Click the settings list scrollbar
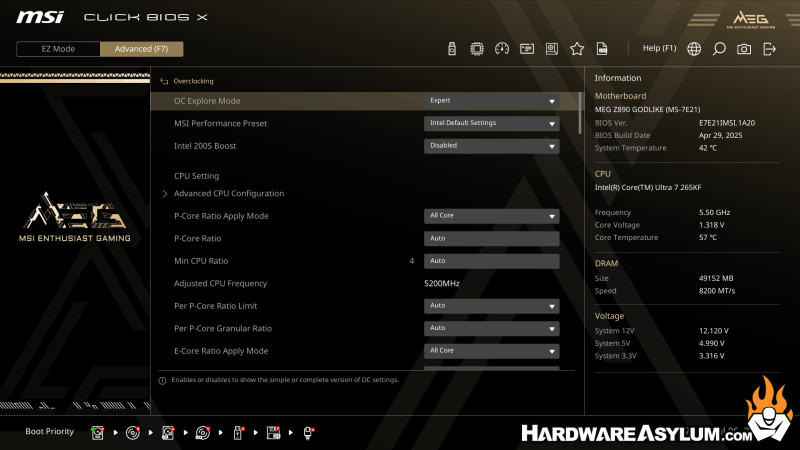This screenshot has width=800, height=450. click(x=580, y=113)
